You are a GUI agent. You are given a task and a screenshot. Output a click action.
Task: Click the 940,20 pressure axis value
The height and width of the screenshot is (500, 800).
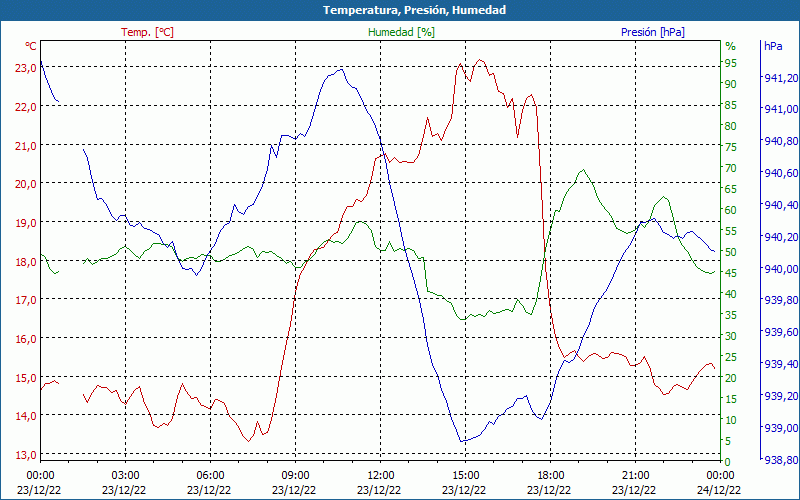point(781,237)
